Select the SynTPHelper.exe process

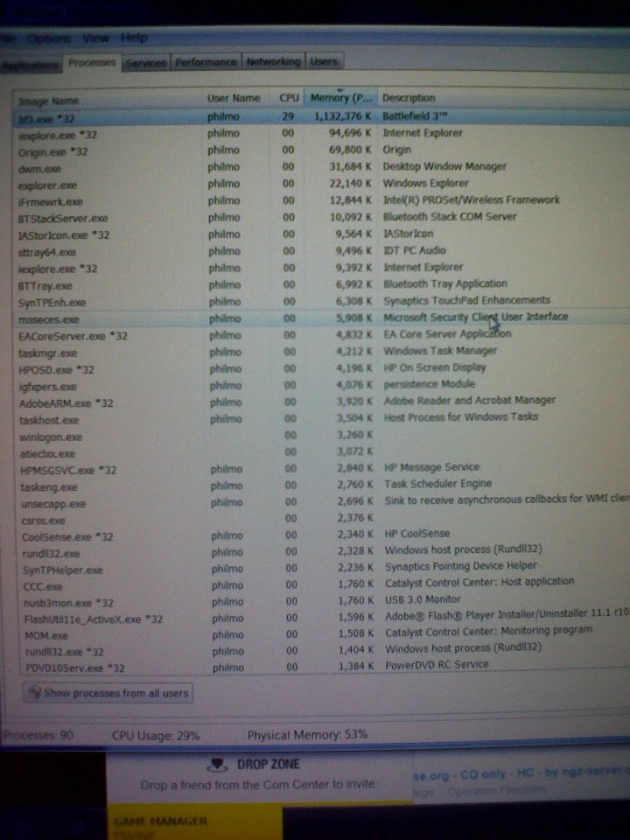pos(62,570)
